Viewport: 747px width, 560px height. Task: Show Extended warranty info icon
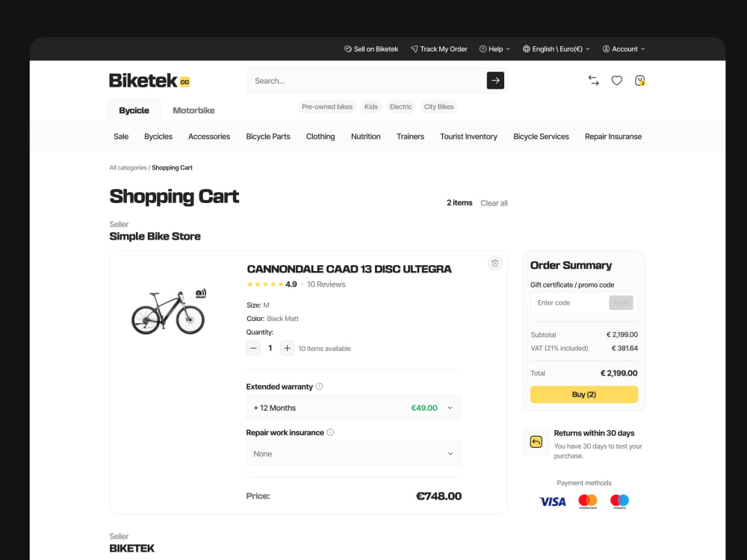(319, 386)
